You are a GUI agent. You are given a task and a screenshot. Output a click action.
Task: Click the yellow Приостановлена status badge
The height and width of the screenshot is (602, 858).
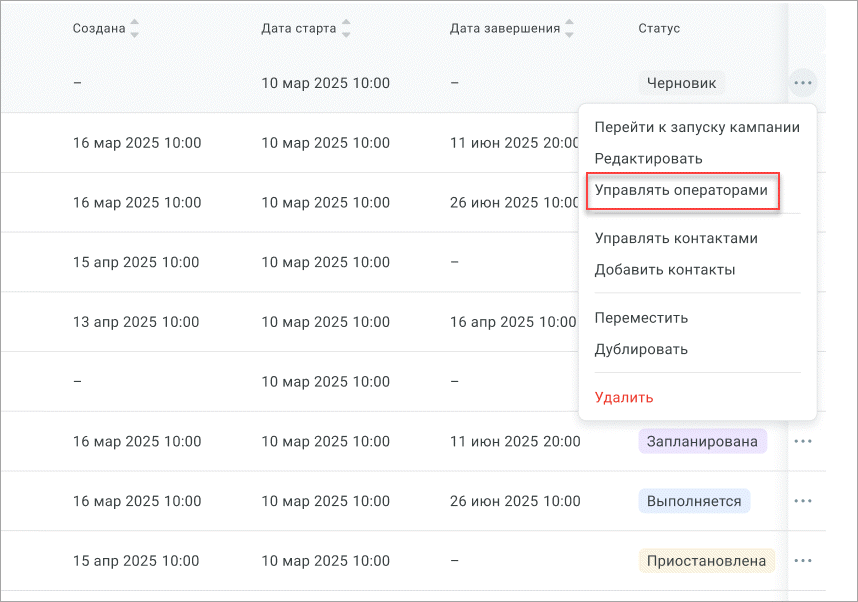(708, 560)
